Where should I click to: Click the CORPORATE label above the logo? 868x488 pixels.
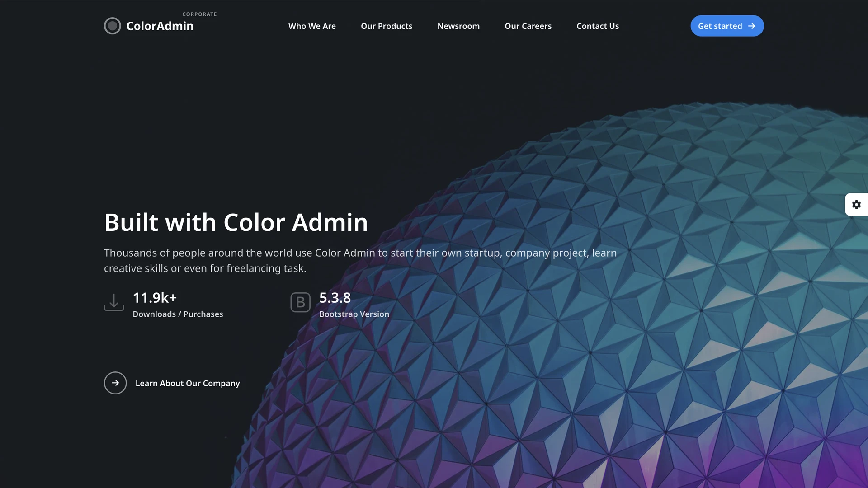[x=199, y=14]
